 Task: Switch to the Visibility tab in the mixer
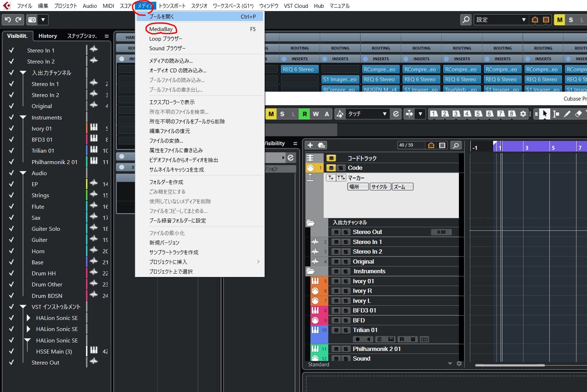(x=17, y=36)
